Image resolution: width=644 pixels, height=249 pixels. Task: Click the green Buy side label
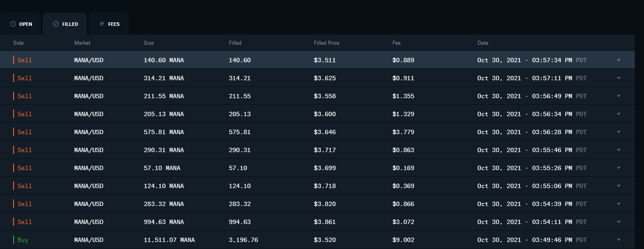point(23,240)
